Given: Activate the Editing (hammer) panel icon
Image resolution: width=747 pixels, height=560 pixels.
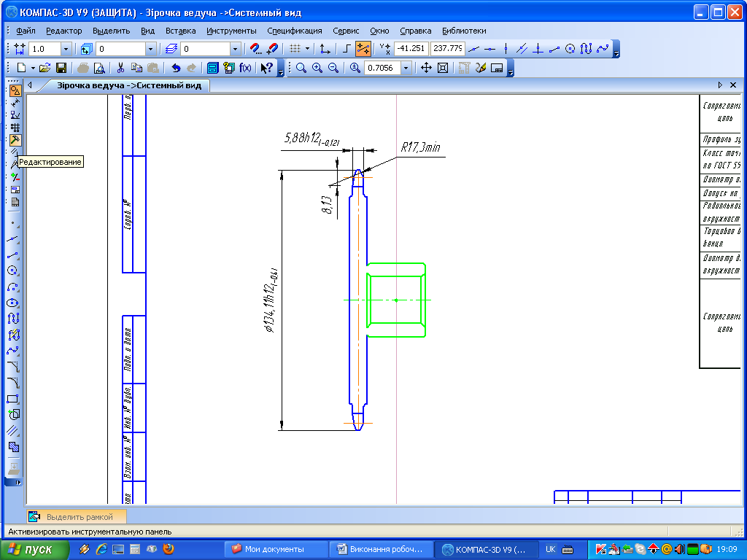Looking at the screenshot, I should [x=15, y=140].
